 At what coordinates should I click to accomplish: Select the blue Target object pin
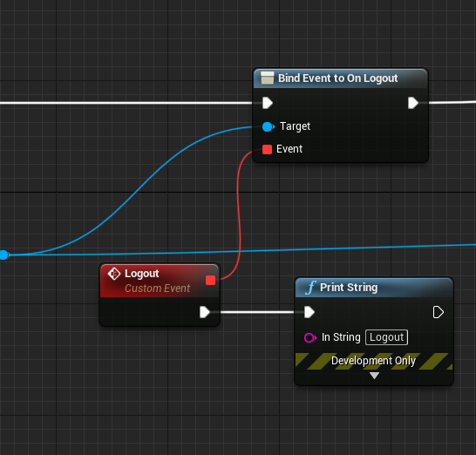tap(268, 126)
